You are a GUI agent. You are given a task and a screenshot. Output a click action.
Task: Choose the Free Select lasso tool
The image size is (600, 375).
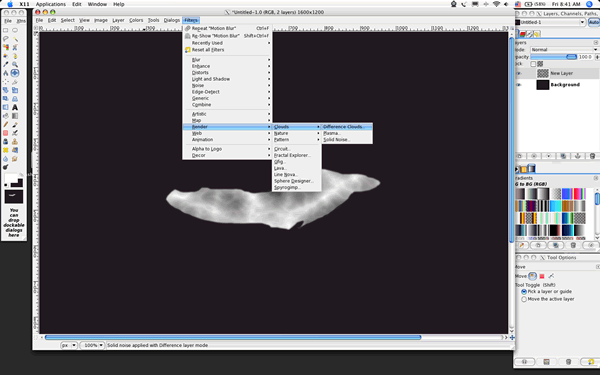click(x=6, y=39)
